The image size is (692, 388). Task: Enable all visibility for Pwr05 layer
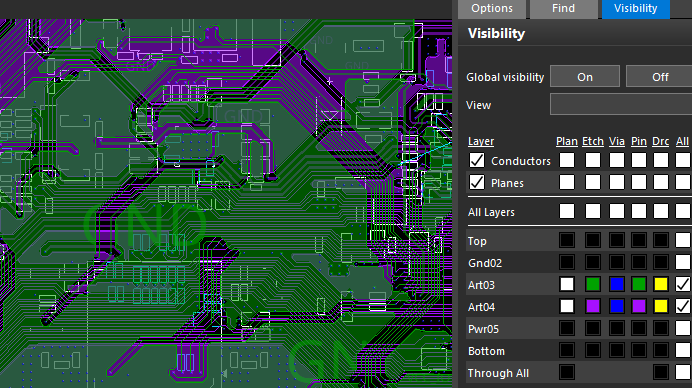pyautogui.click(x=683, y=328)
